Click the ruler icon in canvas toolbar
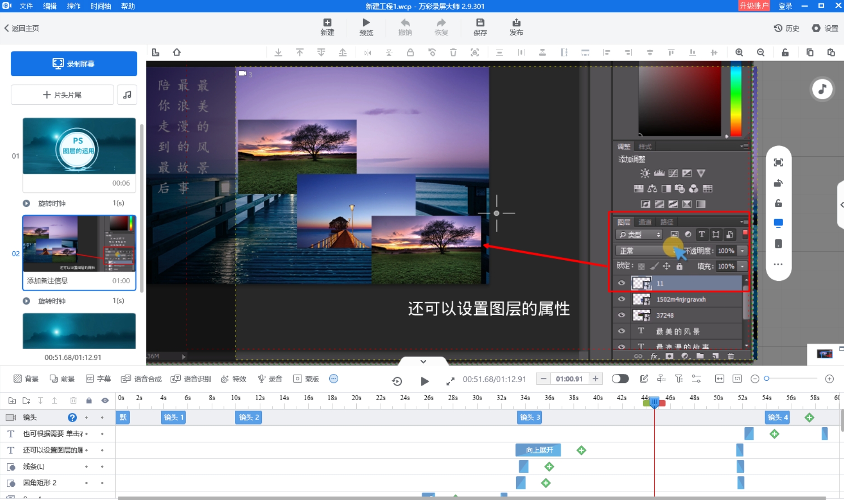This screenshot has height=504, width=844. 155,52
